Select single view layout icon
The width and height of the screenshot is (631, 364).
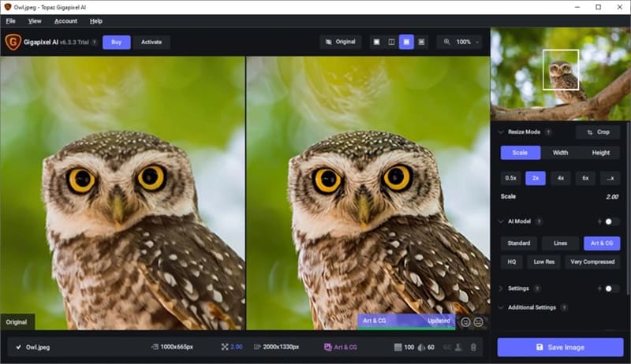[377, 42]
